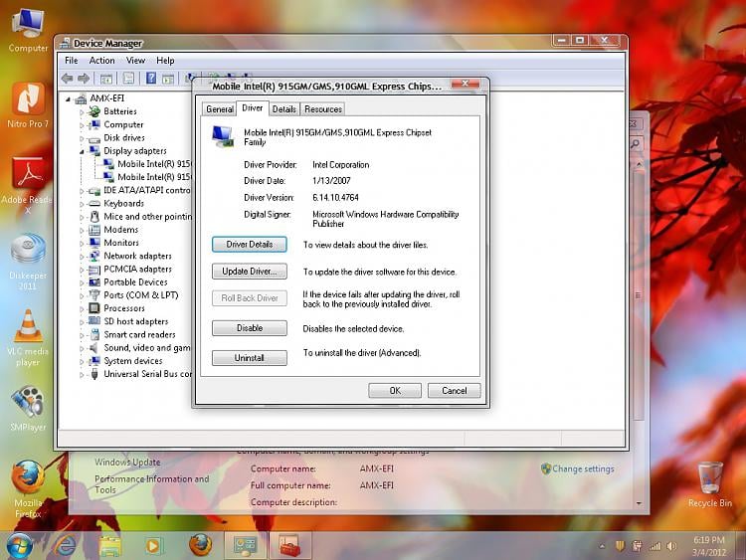Click the Uninstall button

(x=250, y=358)
